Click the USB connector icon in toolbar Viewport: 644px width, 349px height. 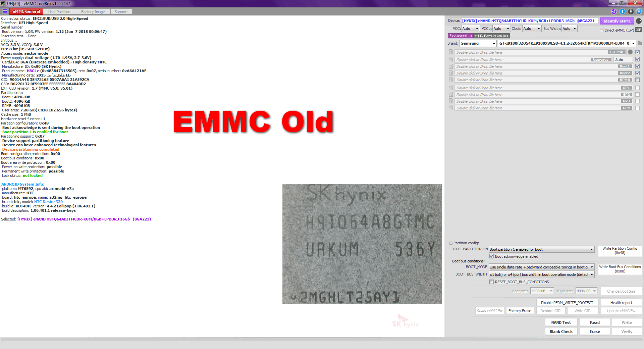point(631,11)
